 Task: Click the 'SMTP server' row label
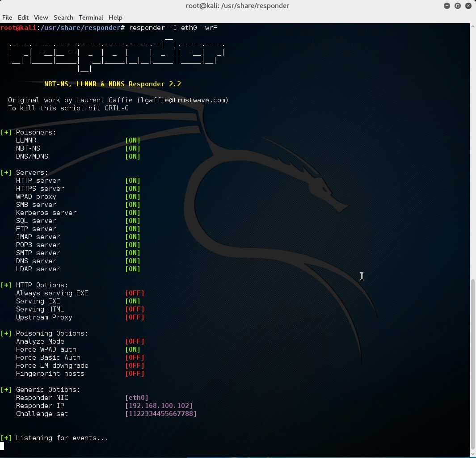38,253
